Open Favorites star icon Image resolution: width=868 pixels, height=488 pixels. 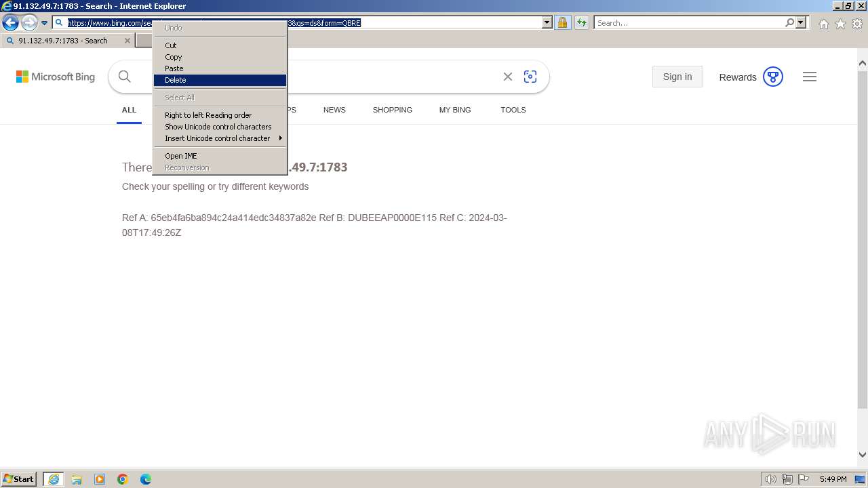(840, 24)
